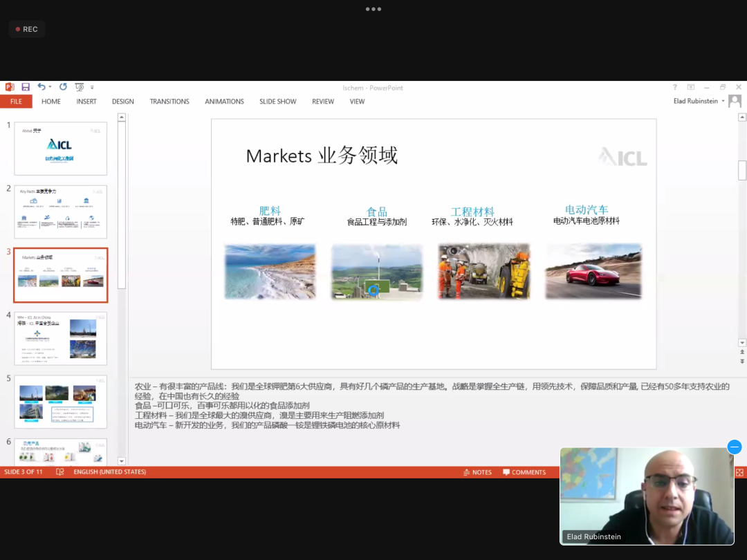Click the slide thumbnail panel scrollbar thumb
Image resolution: width=747 pixels, height=560 pixels.
tap(122, 205)
